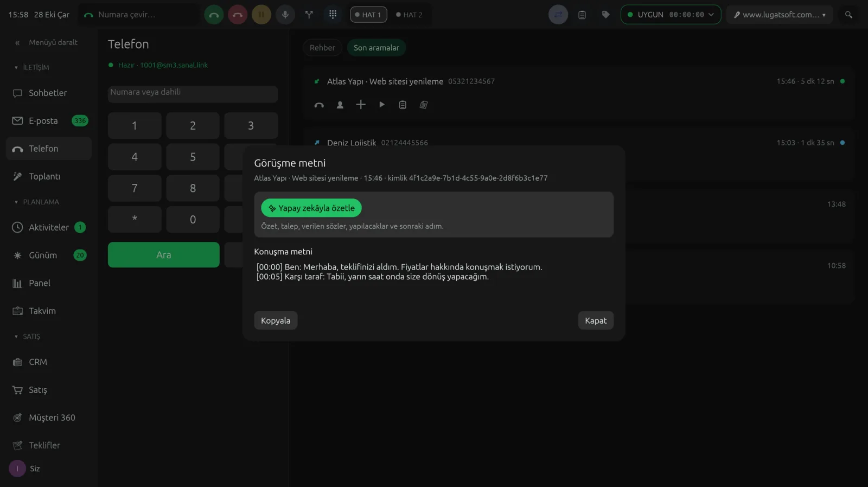Switch to the Rehber tab

pyautogui.click(x=322, y=48)
